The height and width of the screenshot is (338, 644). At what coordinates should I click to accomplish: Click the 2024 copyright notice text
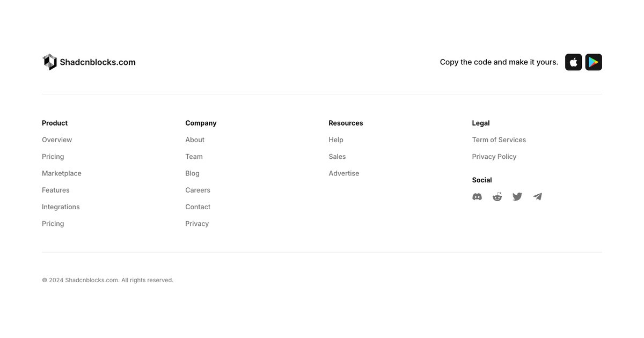pyautogui.click(x=108, y=280)
